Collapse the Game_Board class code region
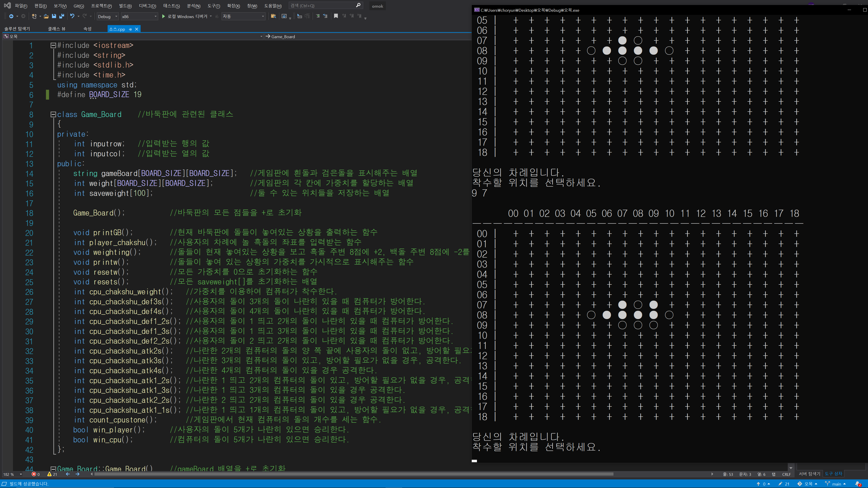The height and width of the screenshot is (488, 868). [53, 115]
